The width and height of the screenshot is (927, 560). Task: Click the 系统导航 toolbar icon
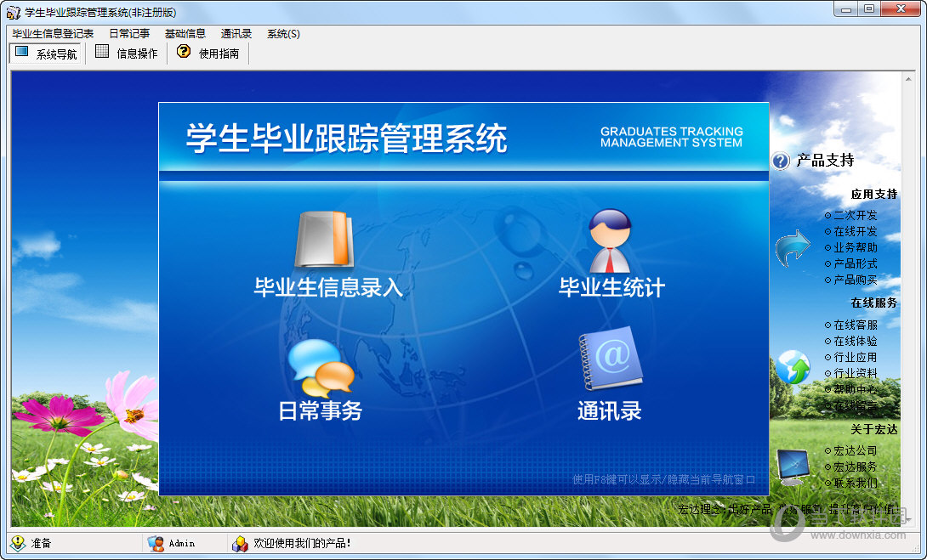point(22,53)
